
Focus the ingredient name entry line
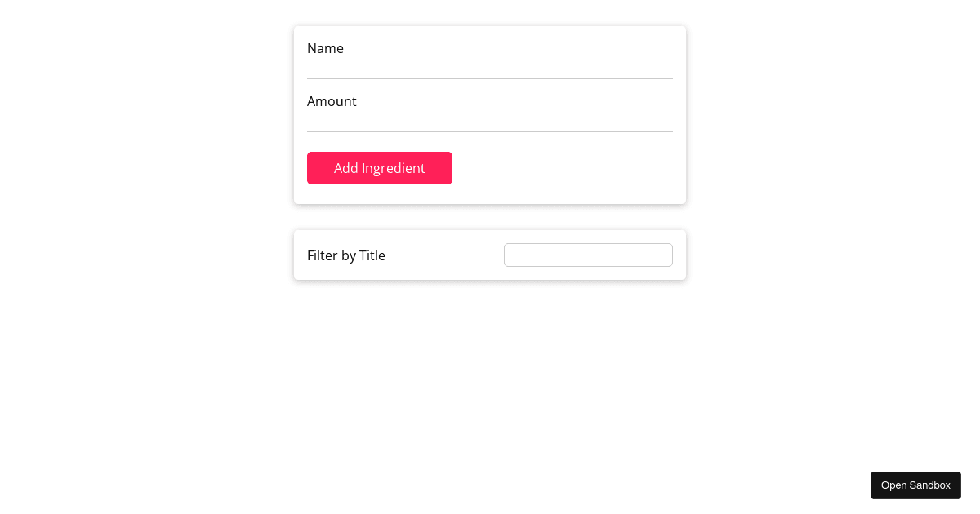tap(490, 65)
